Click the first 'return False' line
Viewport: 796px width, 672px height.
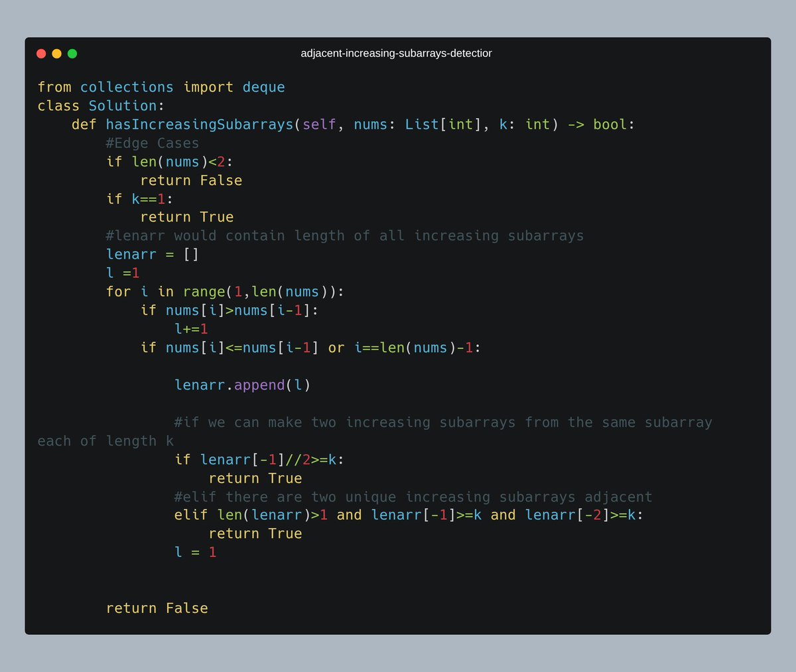[x=191, y=180]
